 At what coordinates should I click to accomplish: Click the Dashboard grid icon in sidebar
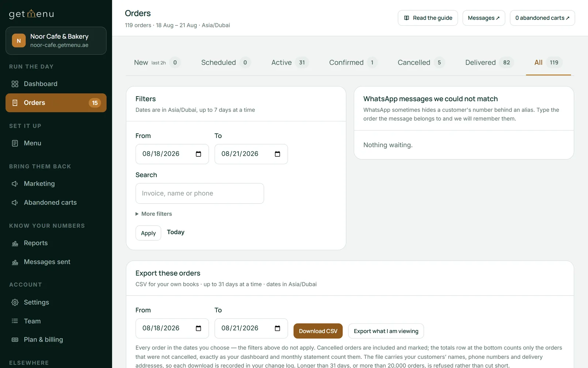click(15, 84)
